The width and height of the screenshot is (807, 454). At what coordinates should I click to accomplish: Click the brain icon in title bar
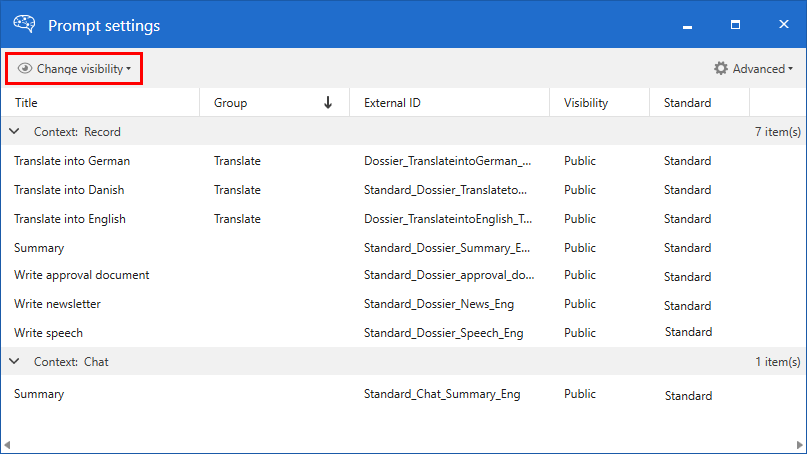click(24, 24)
